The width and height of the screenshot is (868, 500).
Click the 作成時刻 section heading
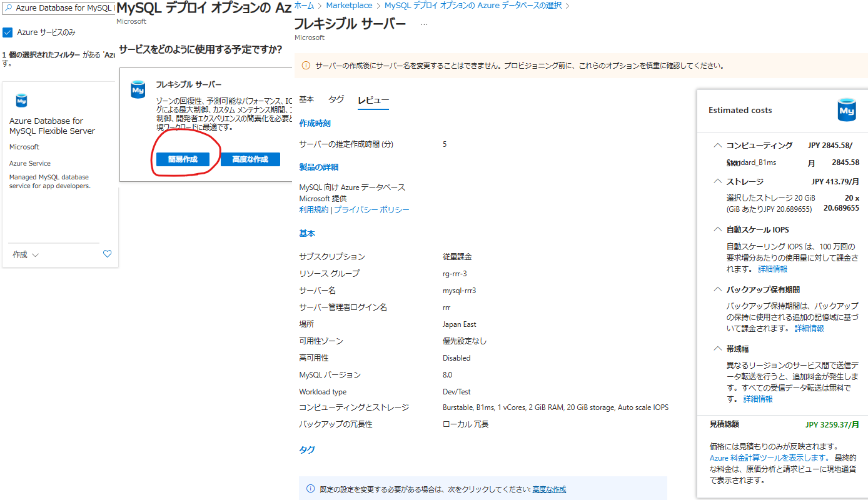[315, 124]
